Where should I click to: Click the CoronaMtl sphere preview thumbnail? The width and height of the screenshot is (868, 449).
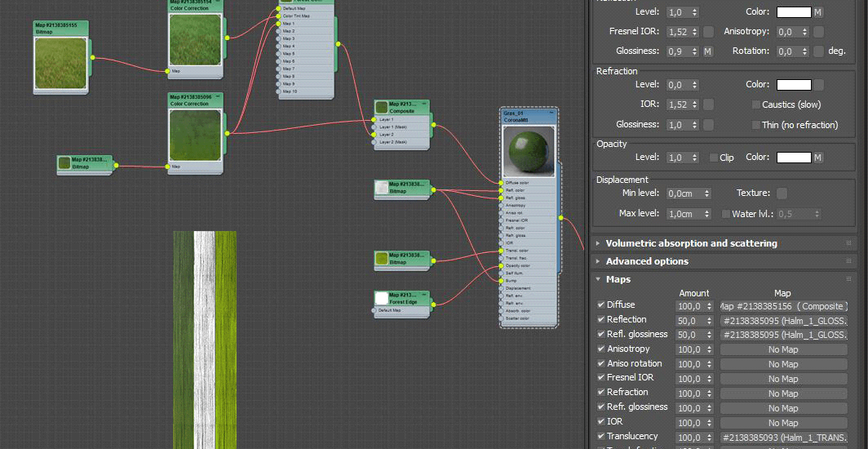[x=529, y=151]
